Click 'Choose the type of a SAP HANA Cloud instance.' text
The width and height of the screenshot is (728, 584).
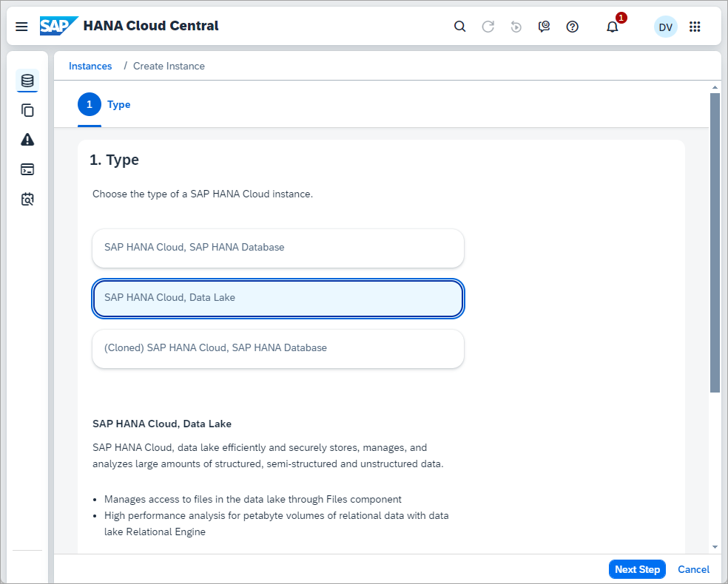pyautogui.click(x=203, y=194)
